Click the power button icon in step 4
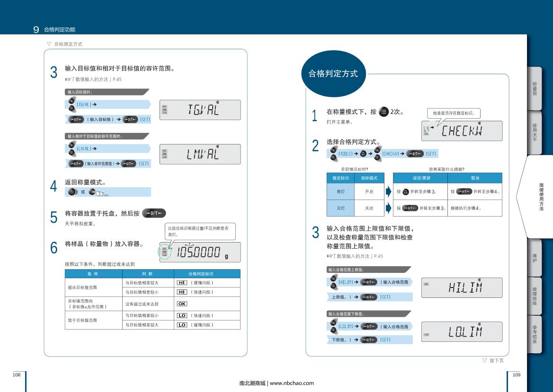 click(72, 192)
